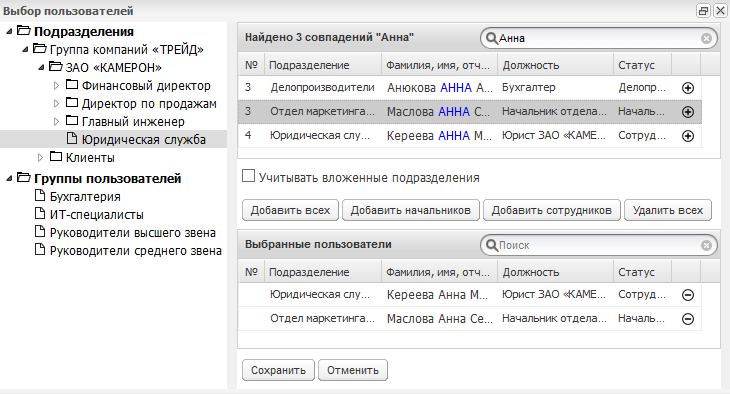The width and height of the screenshot is (730, 394).
Task: Clear the 'Анна' search field
Action: [x=706, y=38]
